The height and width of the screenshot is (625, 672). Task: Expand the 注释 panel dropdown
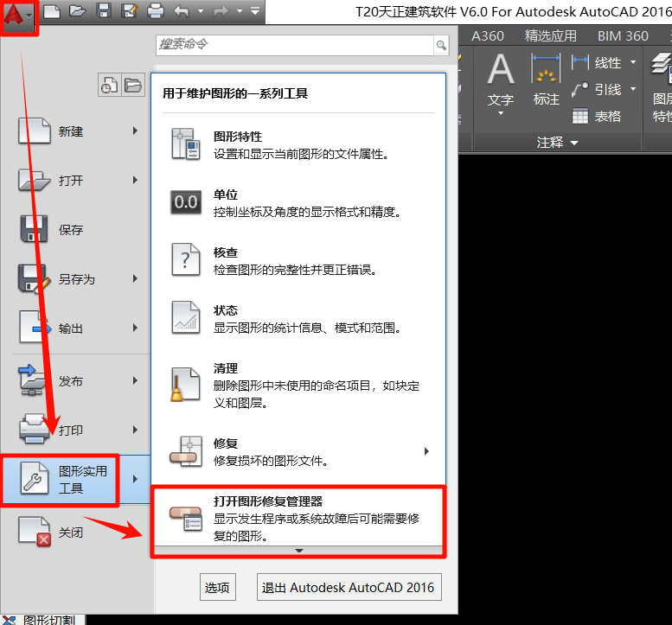[557, 143]
